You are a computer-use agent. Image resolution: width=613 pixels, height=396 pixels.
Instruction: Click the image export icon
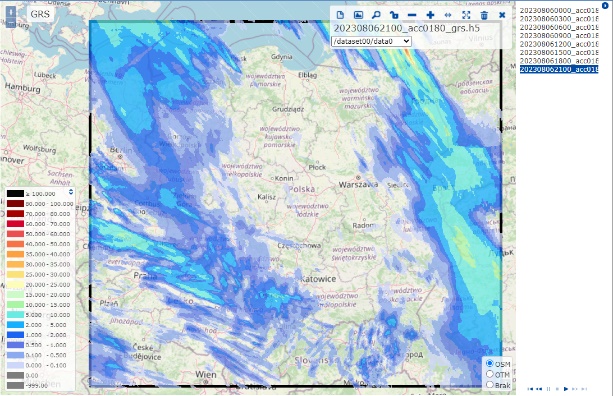358,15
